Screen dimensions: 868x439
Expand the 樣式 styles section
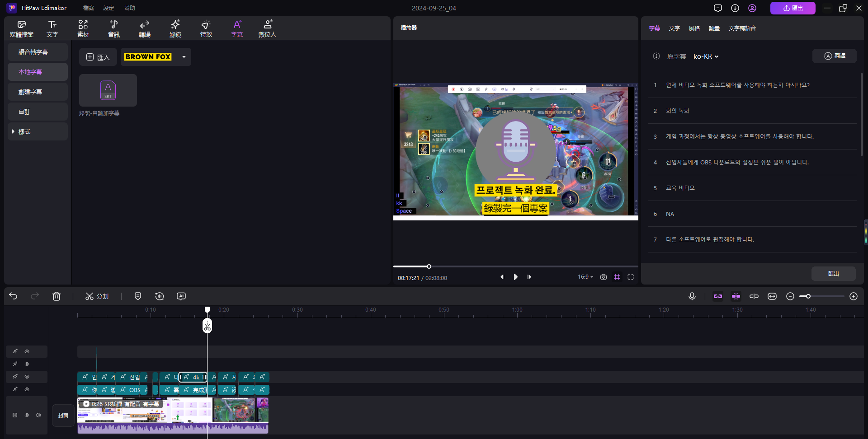[x=38, y=131]
